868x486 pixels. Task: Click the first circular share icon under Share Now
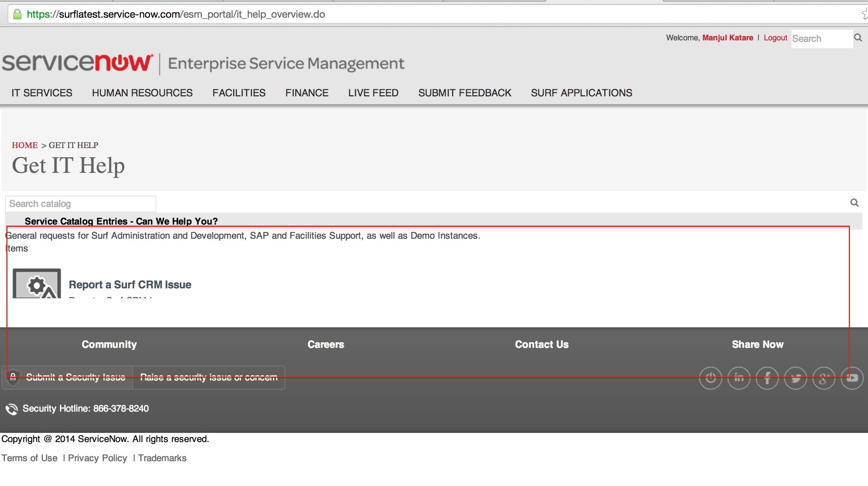[x=710, y=378]
